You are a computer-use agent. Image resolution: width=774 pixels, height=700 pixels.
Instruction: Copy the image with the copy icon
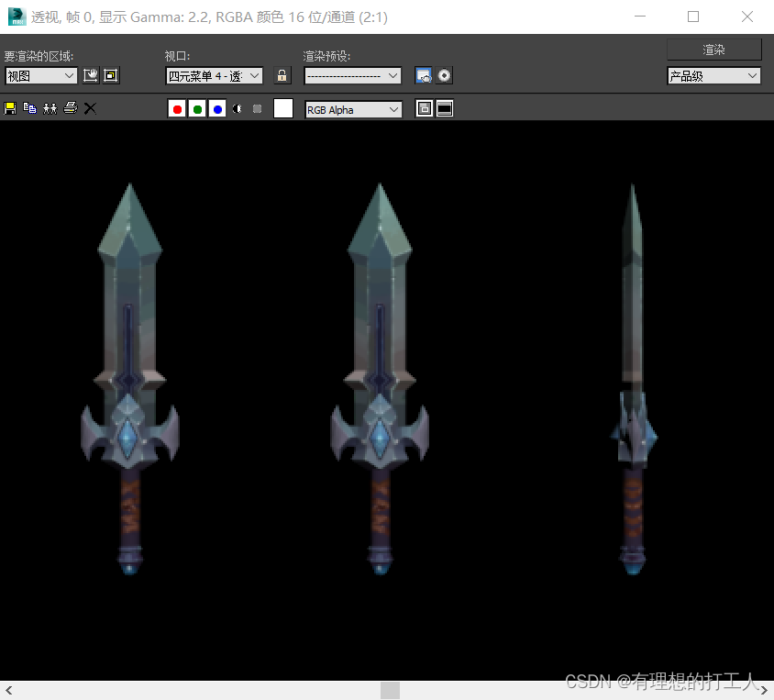[29, 108]
